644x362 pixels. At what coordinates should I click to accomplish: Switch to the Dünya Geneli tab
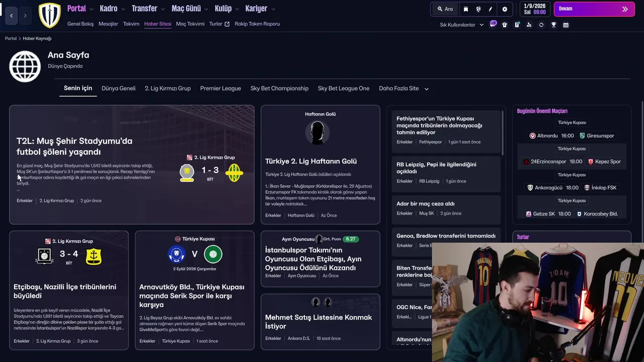(118, 88)
